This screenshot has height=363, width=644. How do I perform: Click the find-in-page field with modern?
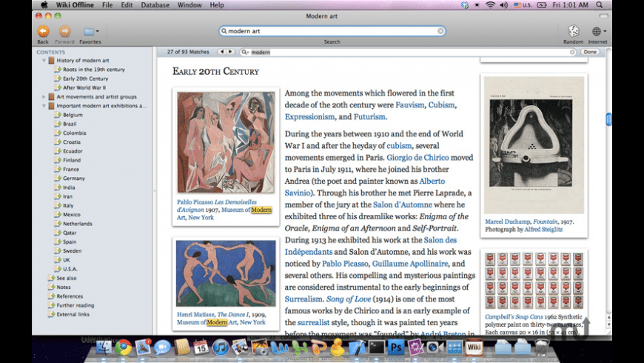[408, 52]
